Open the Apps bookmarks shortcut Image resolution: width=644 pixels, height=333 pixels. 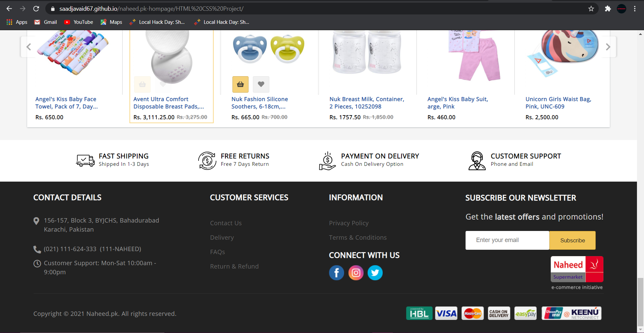click(x=17, y=22)
